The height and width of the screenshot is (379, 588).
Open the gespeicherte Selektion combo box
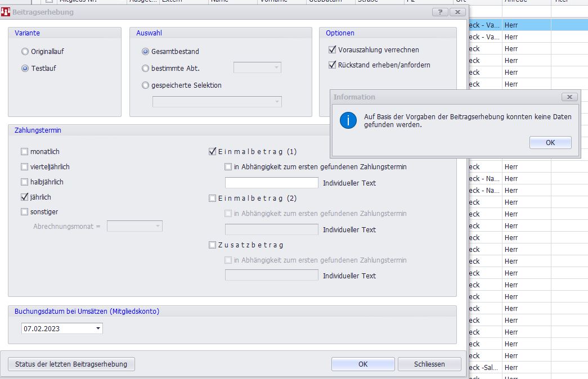(277, 102)
